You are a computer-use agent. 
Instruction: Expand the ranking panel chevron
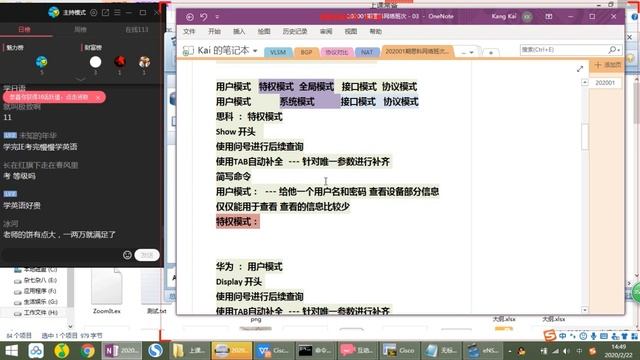[80, 79]
